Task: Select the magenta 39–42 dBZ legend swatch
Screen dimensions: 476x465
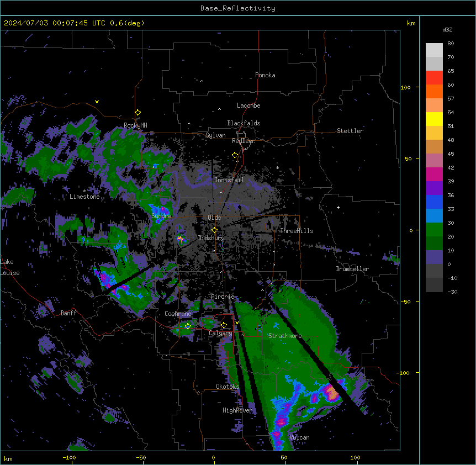Action: 434,174
